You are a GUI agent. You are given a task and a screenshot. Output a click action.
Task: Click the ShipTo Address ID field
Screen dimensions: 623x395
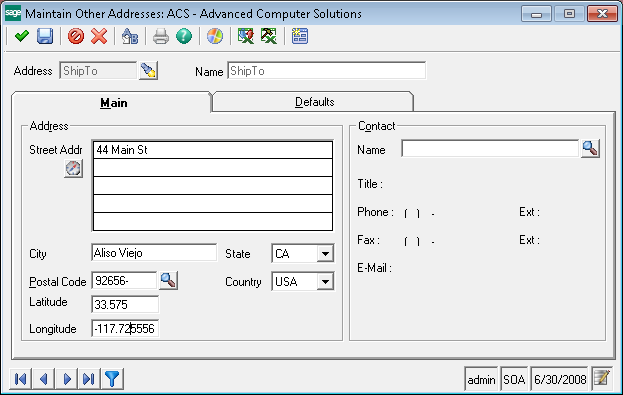(x=98, y=71)
